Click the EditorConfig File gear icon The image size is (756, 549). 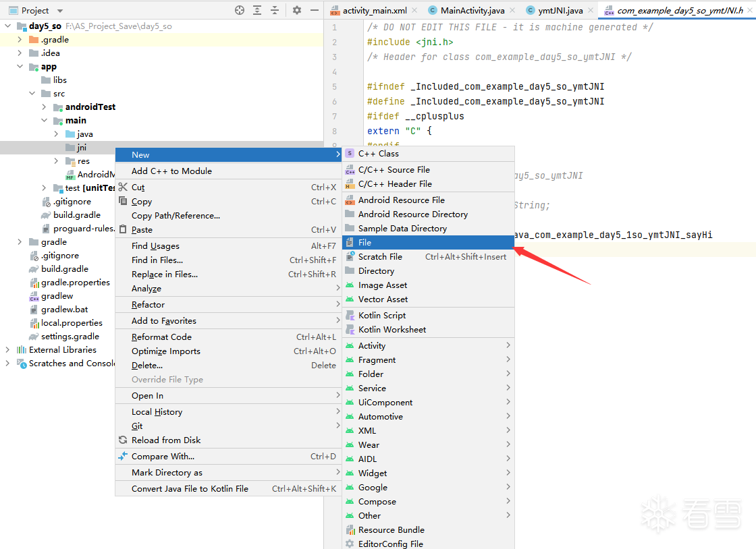pos(350,544)
